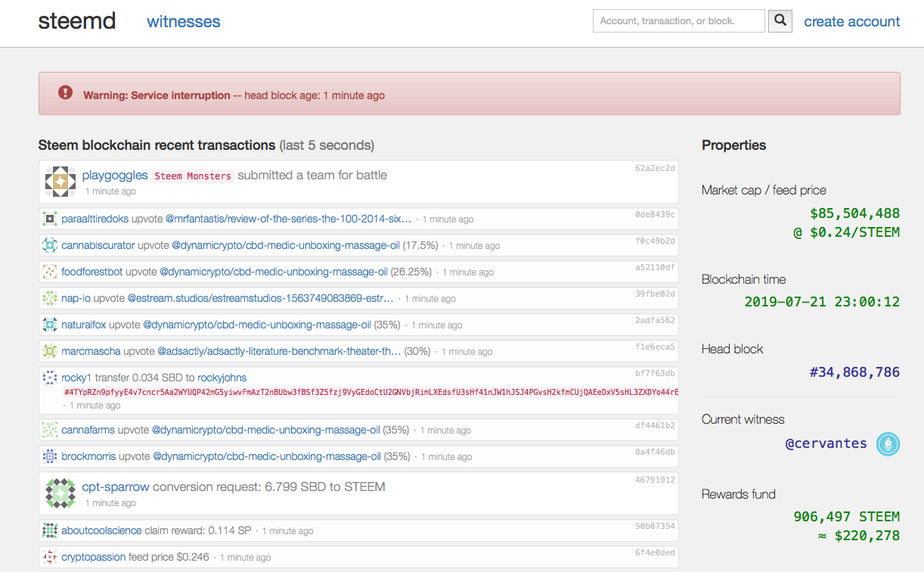Go to steemd home logo
924x572 pixels.
[77, 21]
